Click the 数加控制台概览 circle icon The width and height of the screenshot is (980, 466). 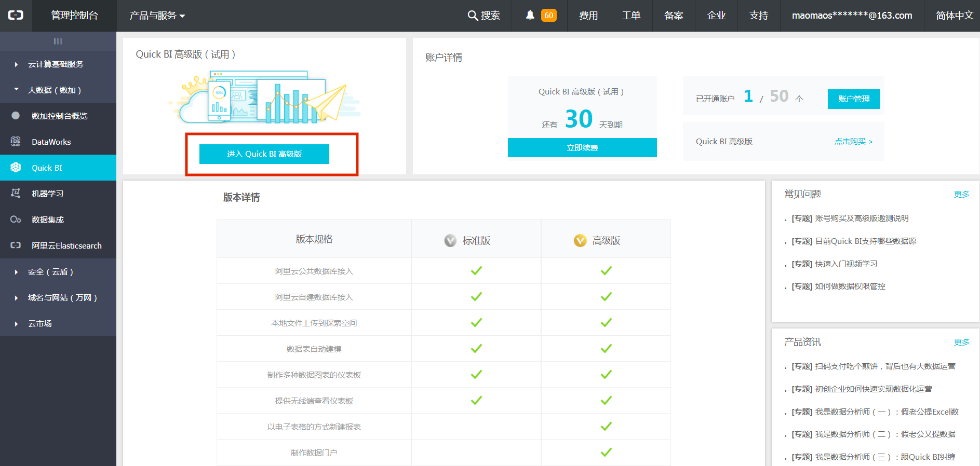(16, 116)
